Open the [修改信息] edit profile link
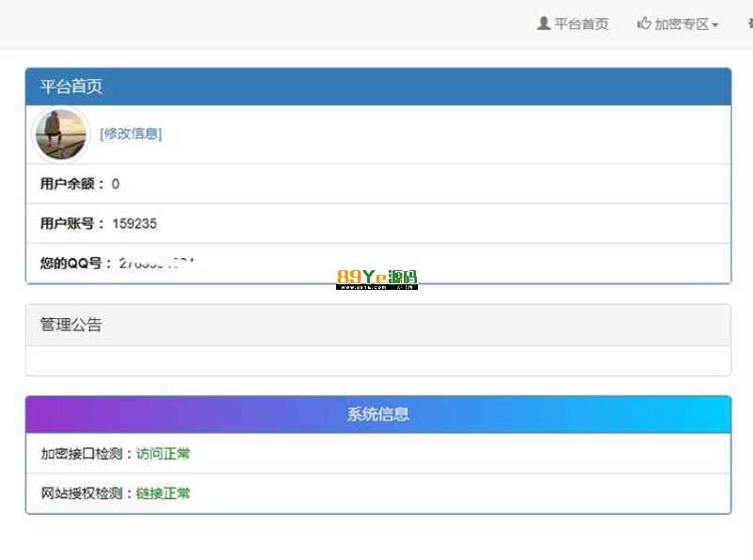Image resolution: width=753 pixels, height=560 pixels. tap(131, 134)
